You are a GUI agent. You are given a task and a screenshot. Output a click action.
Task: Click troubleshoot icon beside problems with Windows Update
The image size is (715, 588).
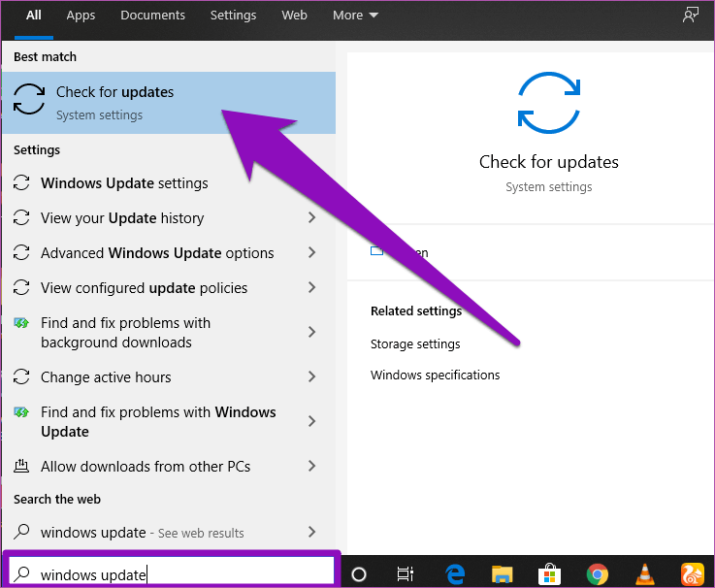21,412
